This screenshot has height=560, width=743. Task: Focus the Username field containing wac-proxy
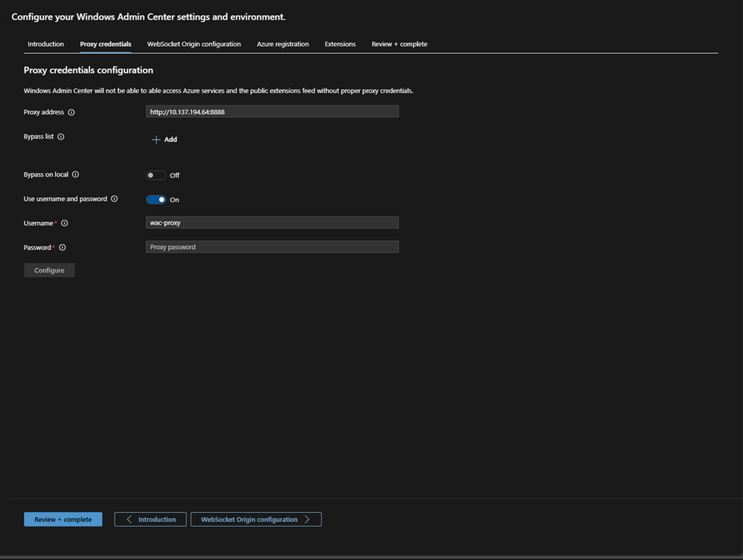[x=272, y=223]
